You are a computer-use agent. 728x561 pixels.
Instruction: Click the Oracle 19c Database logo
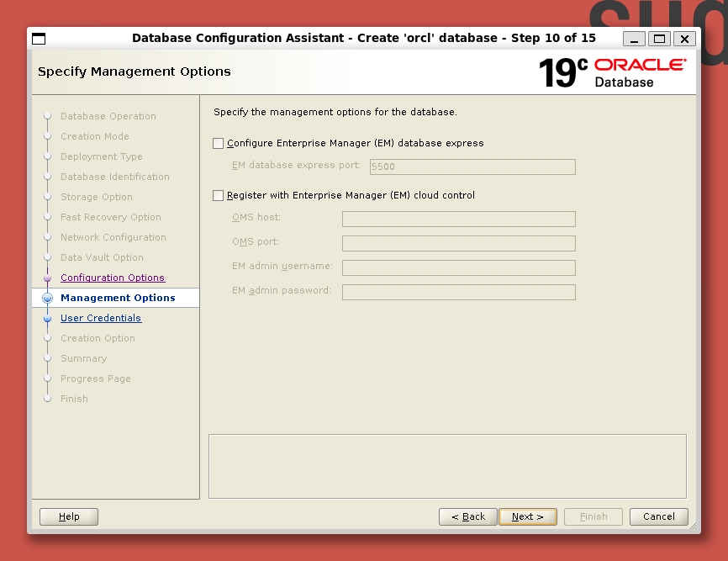(612, 72)
